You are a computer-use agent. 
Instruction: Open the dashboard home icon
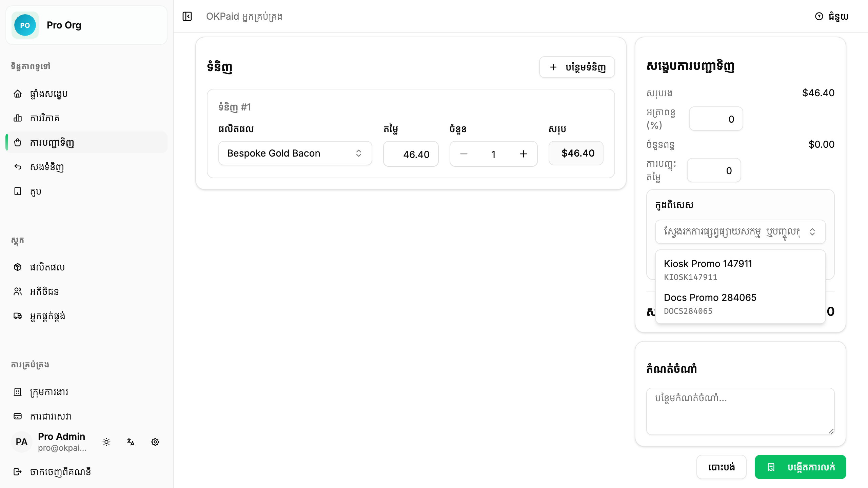pos(18,94)
